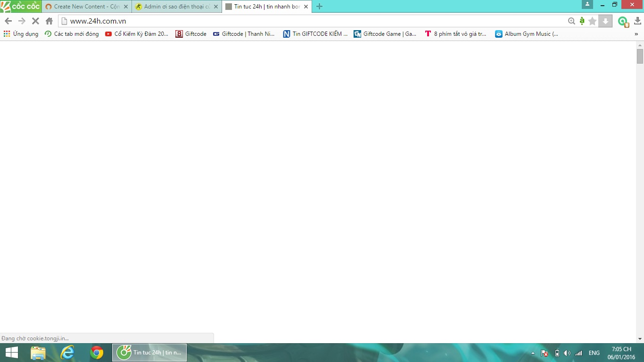
Task: Open Giftcode | Thanh Ni... bookmark
Action: point(244,34)
